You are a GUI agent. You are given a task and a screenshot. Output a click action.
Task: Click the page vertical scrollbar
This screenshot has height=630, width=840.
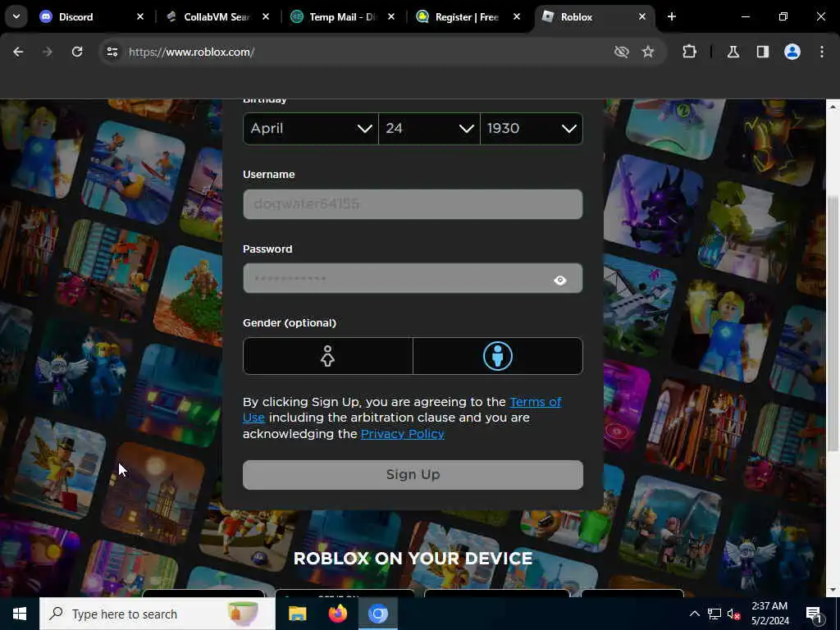tap(833, 325)
